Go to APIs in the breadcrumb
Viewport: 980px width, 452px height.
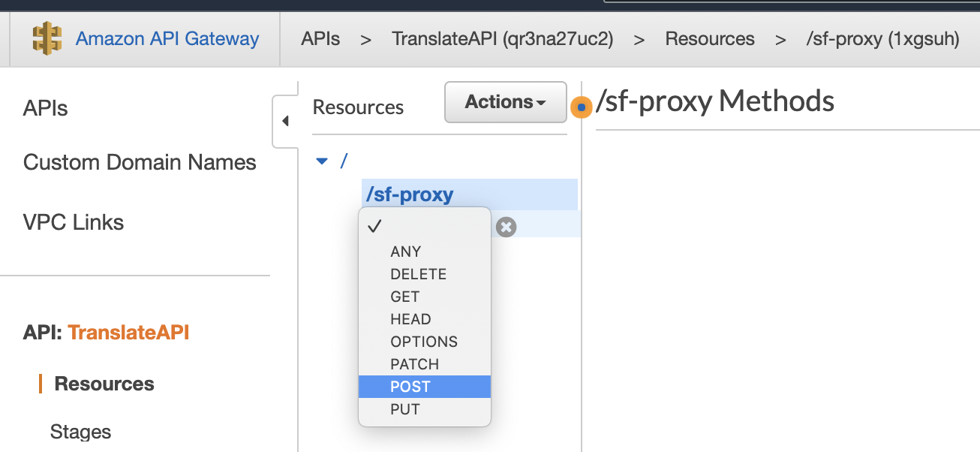tap(320, 39)
